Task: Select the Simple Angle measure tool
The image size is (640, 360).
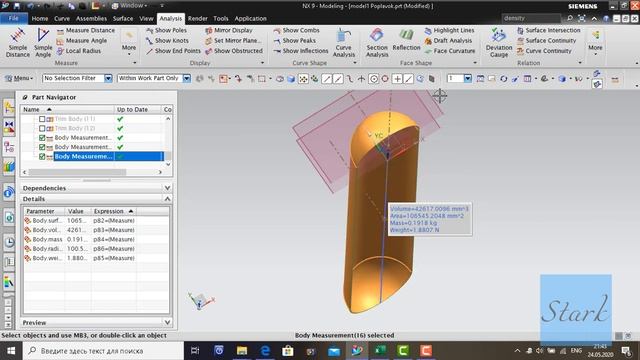Action: coord(43,42)
